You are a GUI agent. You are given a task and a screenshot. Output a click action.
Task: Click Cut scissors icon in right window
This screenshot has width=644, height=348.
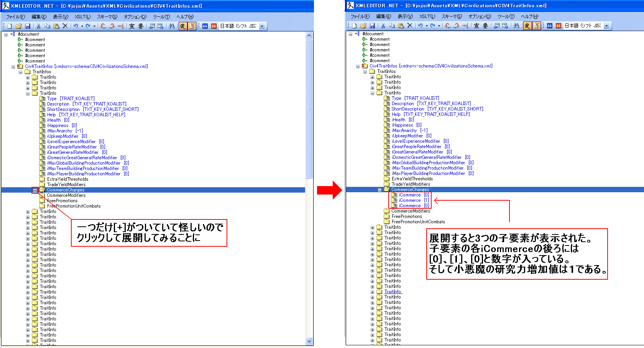pos(383,26)
